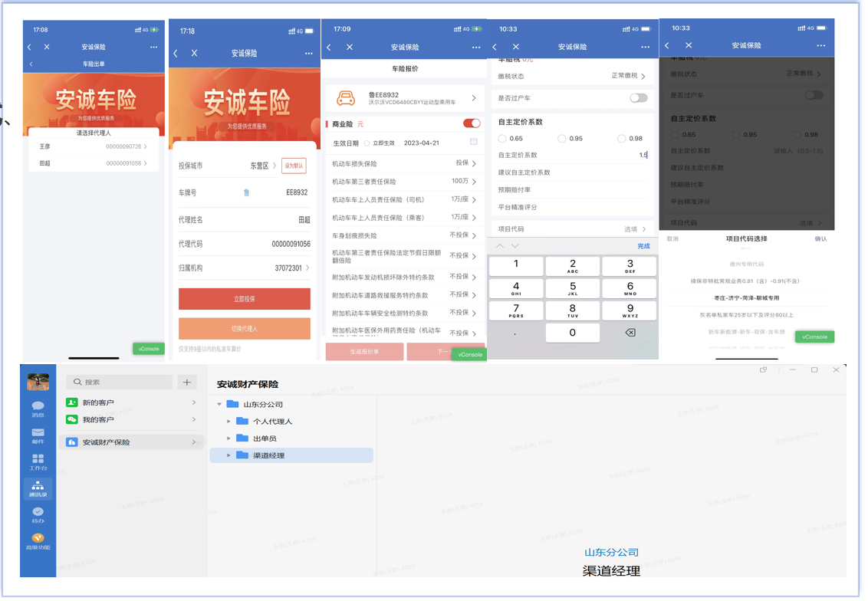Tap 完成 above the keypad

coord(643,246)
